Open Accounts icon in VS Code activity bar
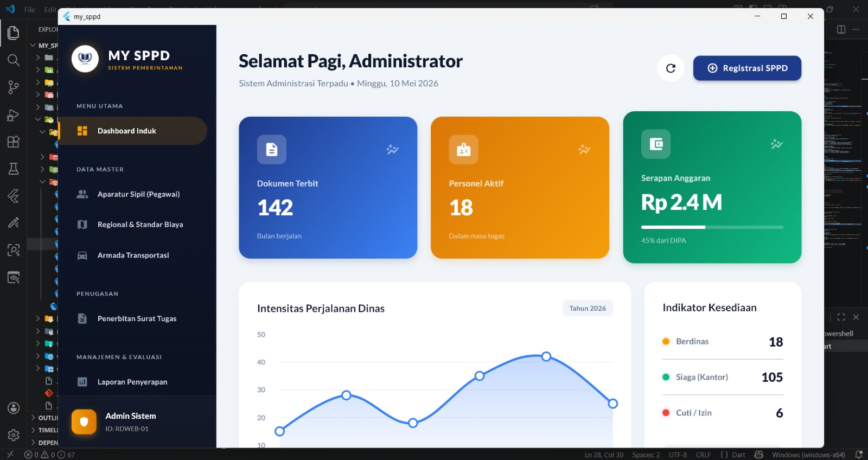The height and width of the screenshot is (460, 868). click(14, 408)
